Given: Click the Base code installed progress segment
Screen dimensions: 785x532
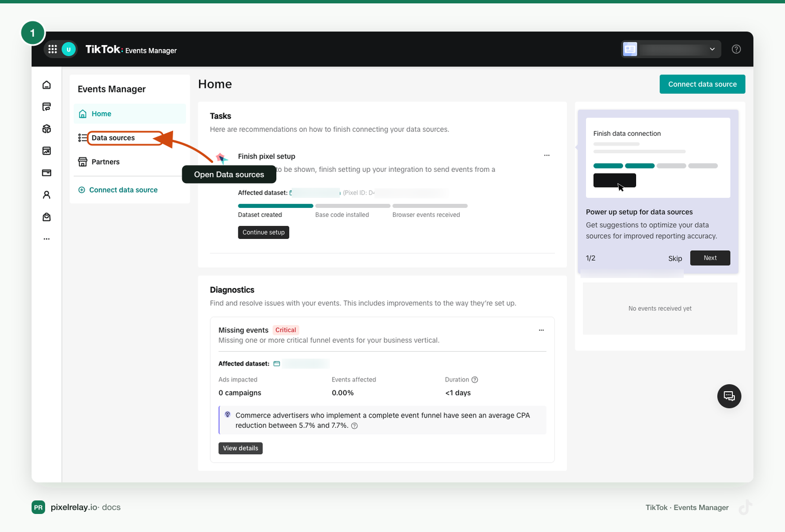Looking at the screenshot, I should tap(353, 206).
